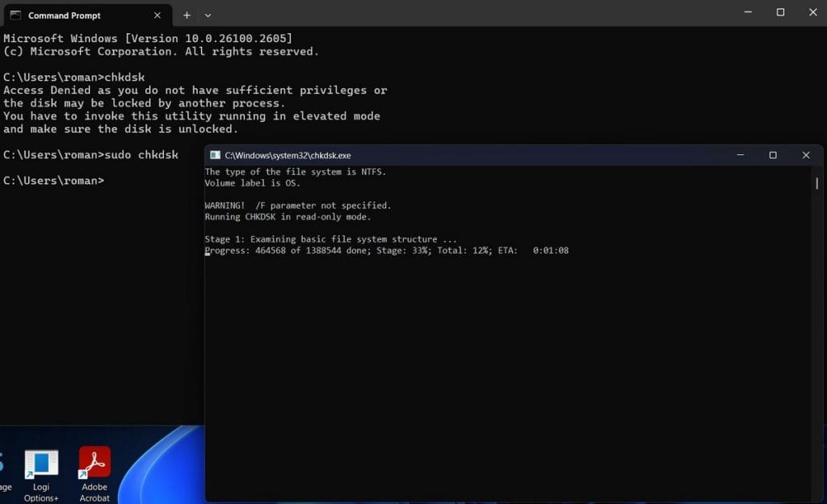This screenshot has height=504, width=827.
Task: Click 'the disk may be locked by another process' line
Action: tap(144, 103)
